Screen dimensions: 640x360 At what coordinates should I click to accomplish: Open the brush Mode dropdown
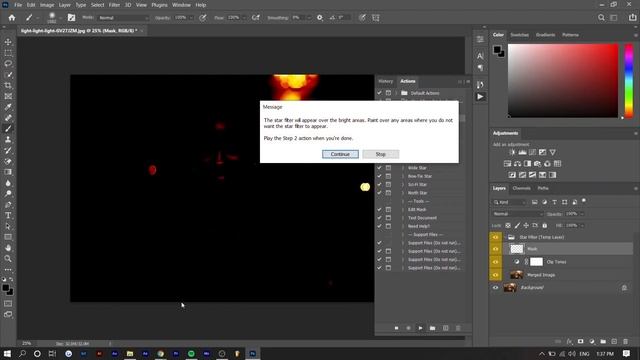tap(124, 18)
